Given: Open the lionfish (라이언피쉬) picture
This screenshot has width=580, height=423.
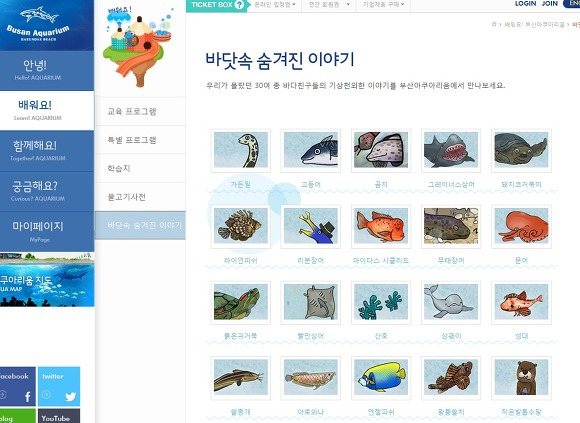Looking at the screenshot, I should [240, 226].
